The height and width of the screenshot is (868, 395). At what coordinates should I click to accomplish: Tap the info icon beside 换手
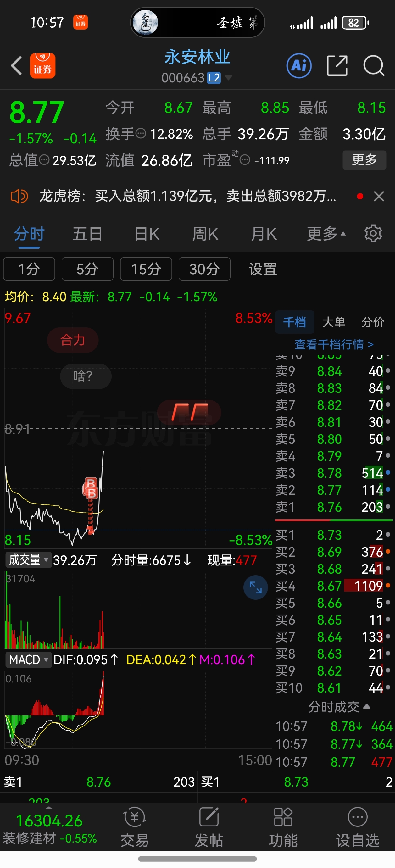(x=141, y=134)
